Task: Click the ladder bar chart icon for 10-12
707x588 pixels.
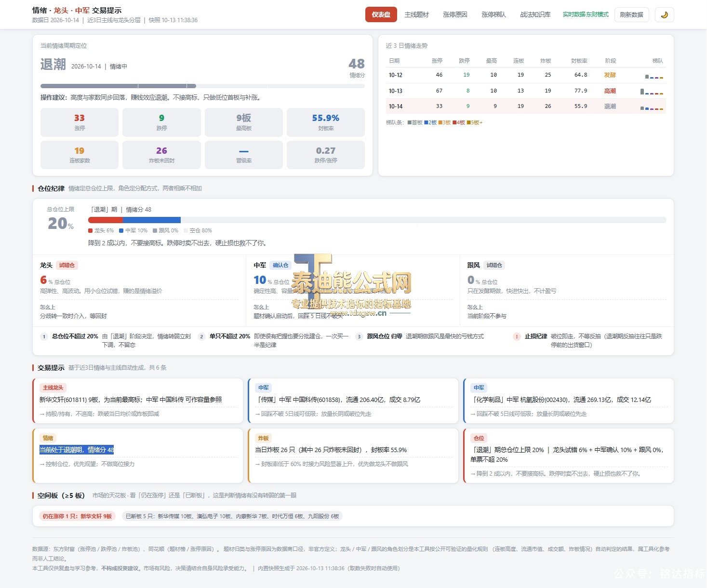Action: point(654,76)
